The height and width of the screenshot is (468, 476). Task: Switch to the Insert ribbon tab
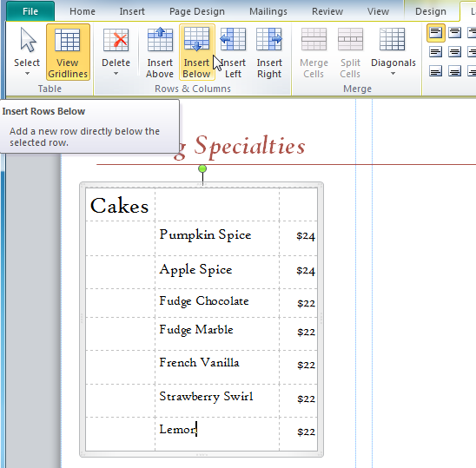tap(132, 11)
